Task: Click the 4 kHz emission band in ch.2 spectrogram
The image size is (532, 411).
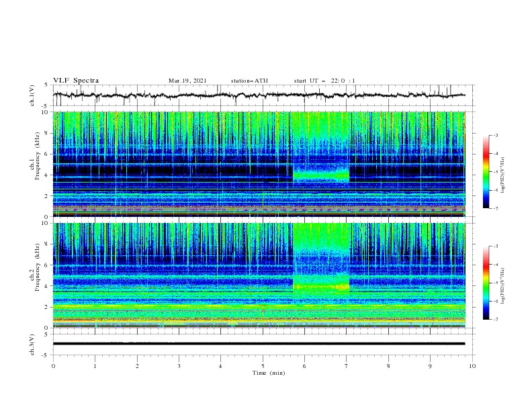Action: 321,287
